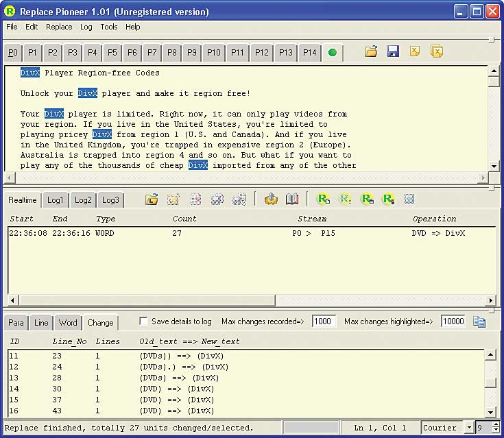Switch to page tab P12
The width and height of the screenshot is (504, 438).
262,53
